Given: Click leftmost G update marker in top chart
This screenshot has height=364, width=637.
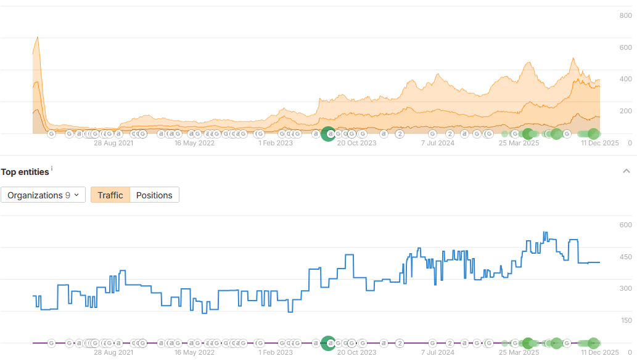Looking at the screenshot, I should [51, 134].
